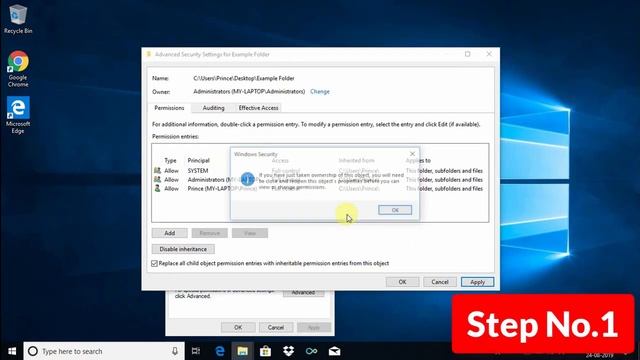640x360 pixels.
Task: Close the Advanced Security Settings window
Action: point(489,54)
